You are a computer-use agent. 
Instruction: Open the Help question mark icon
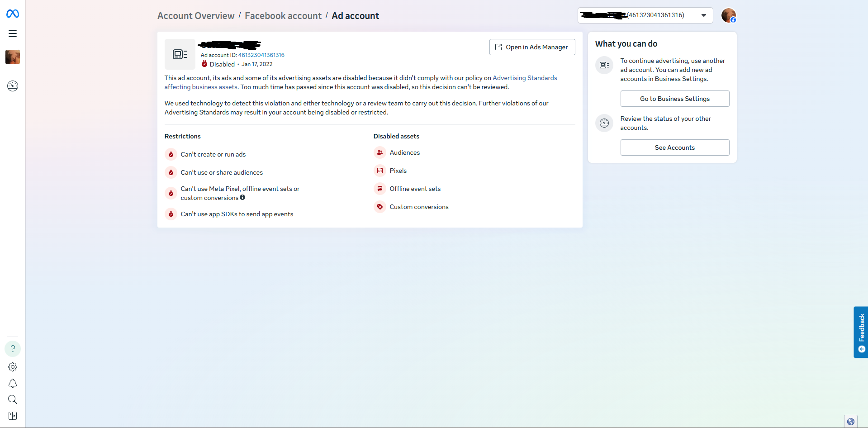point(13,349)
